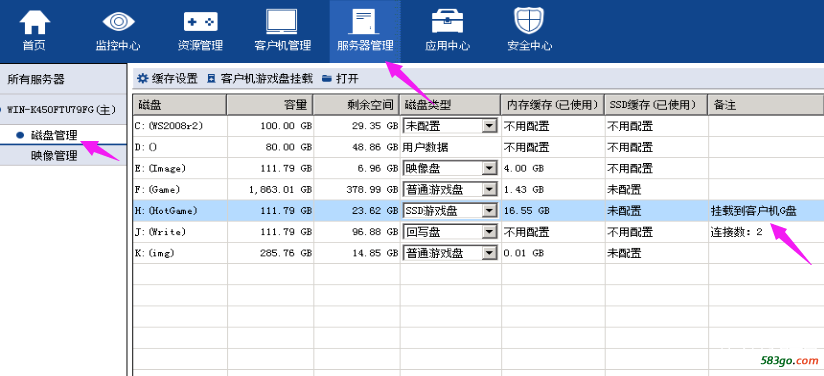Choose 客户机游戏盘挂载 in the toolbar
This screenshot has width=824, height=376.
(x=266, y=79)
